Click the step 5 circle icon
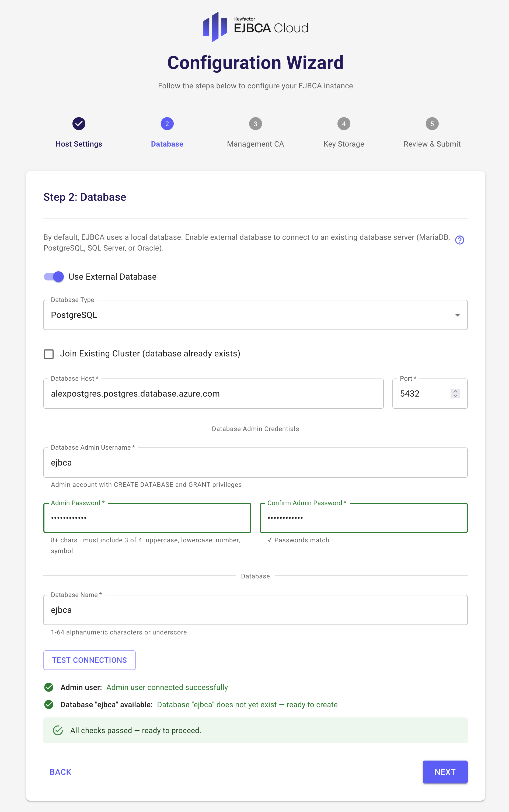 [432, 124]
